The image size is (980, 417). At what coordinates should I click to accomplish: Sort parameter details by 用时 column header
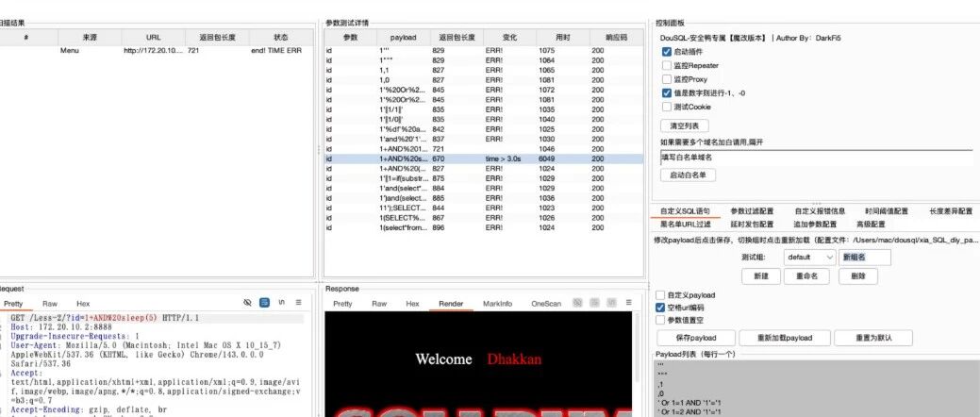tap(562, 38)
